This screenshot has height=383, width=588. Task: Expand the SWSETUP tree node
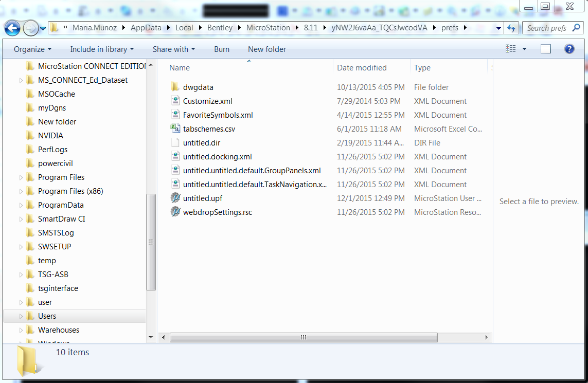[x=21, y=247]
